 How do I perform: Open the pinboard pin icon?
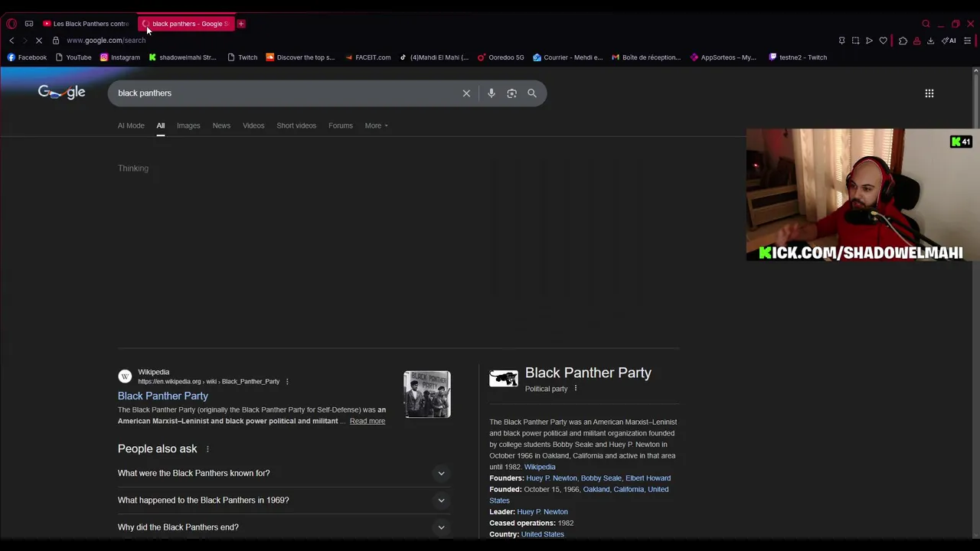click(x=841, y=41)
